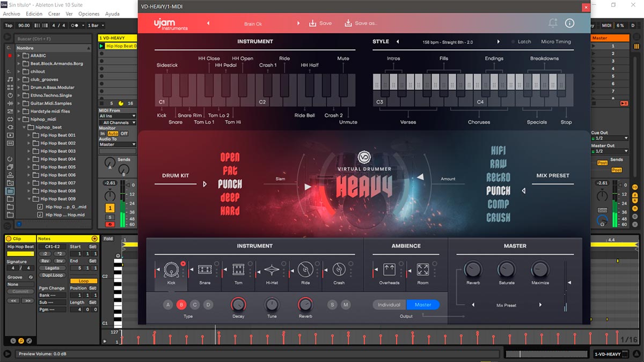Viewport: 644px width, 362px height.
Task: Select the Ride cymbal instrument icon
Action: pyautogui.click(x=305, y=270)
